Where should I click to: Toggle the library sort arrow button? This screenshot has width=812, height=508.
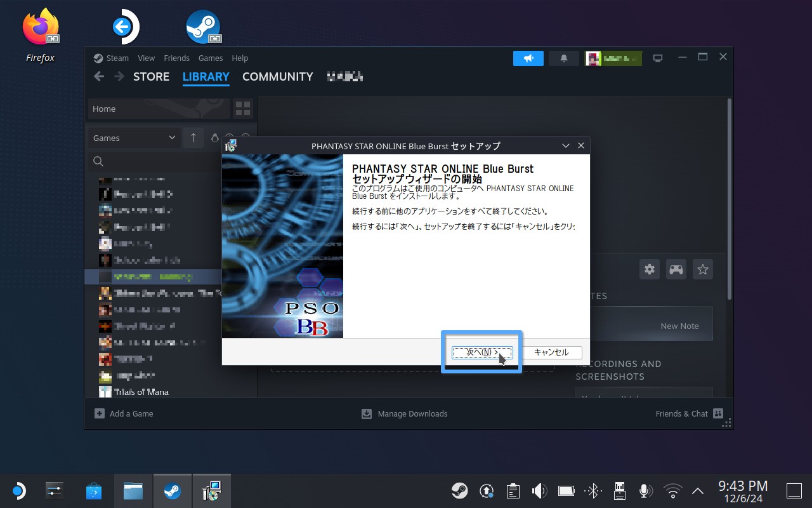pos(193,138)
